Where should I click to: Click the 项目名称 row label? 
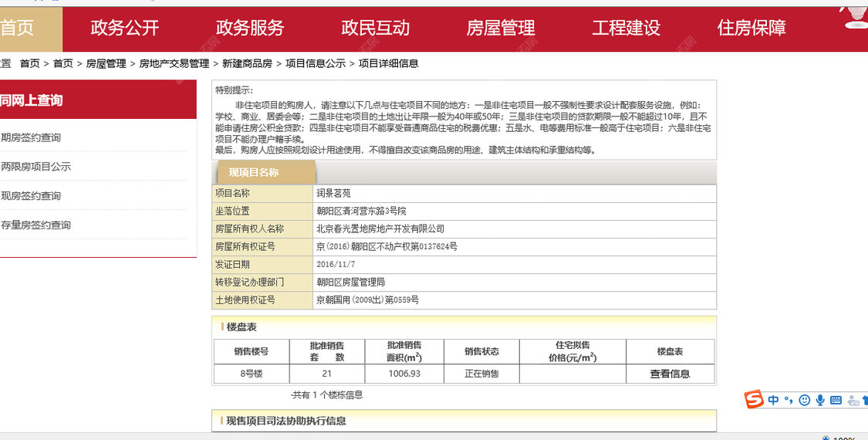pos(232,194)
